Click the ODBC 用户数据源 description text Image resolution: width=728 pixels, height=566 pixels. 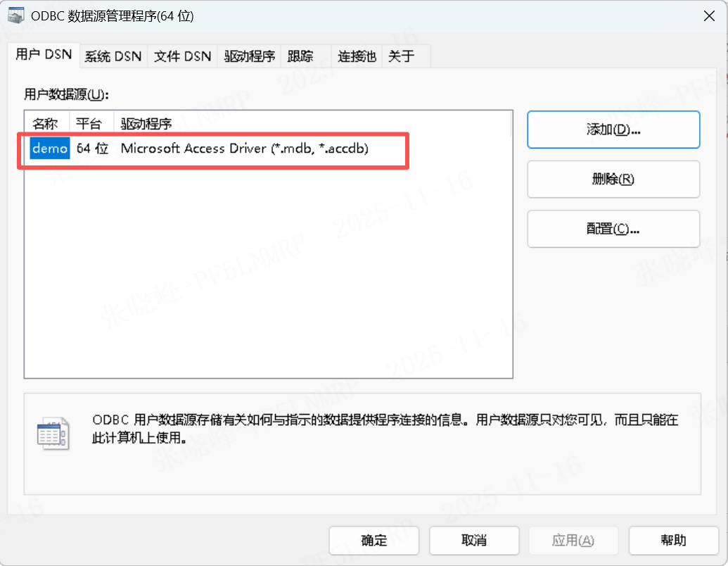(385, 429)
